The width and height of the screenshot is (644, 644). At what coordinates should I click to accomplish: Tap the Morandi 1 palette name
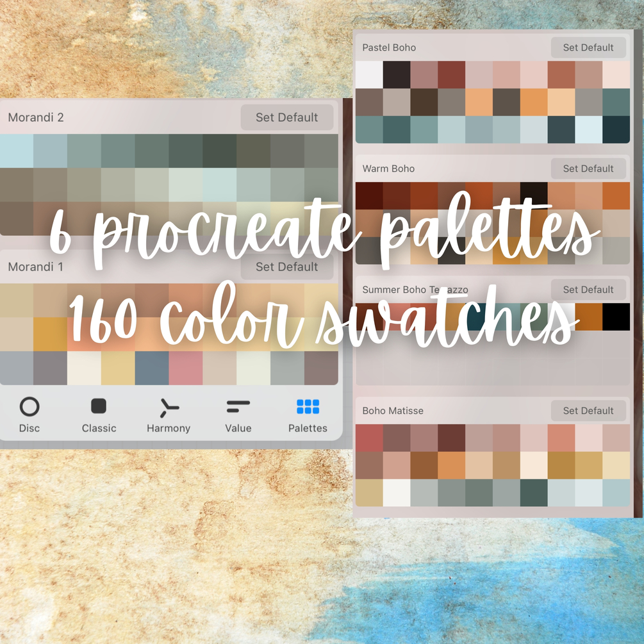(x=36, y=267)
